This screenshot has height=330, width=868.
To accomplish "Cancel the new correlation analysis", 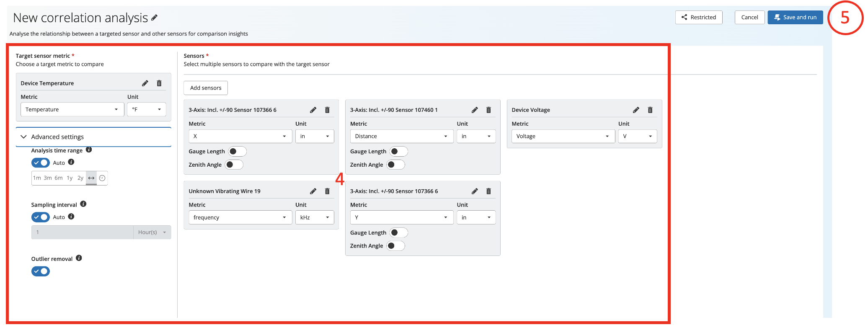I will [749, 17].
